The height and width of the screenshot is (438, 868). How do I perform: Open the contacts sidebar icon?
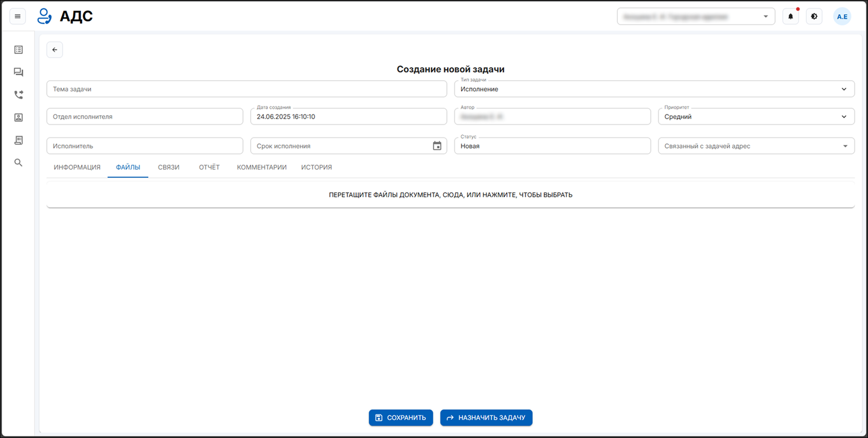click(19, 118)
